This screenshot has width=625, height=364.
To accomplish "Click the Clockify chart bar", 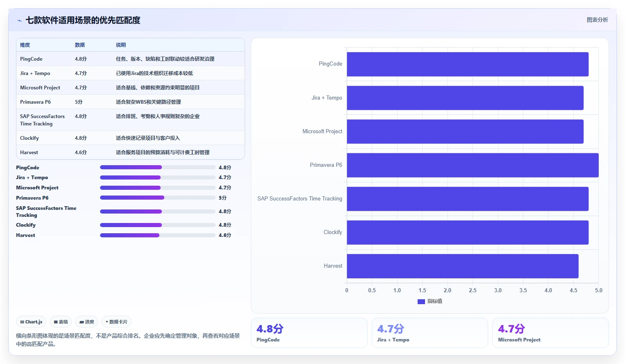I will point(468,232).
